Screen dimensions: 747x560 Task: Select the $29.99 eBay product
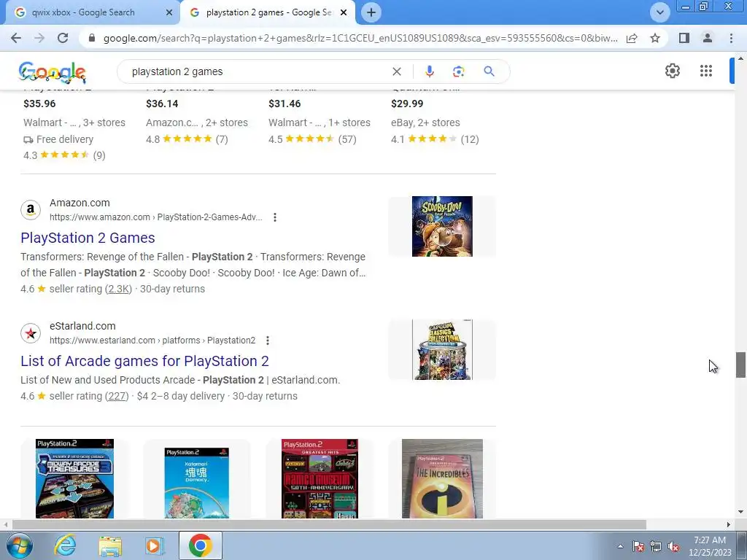407,104
